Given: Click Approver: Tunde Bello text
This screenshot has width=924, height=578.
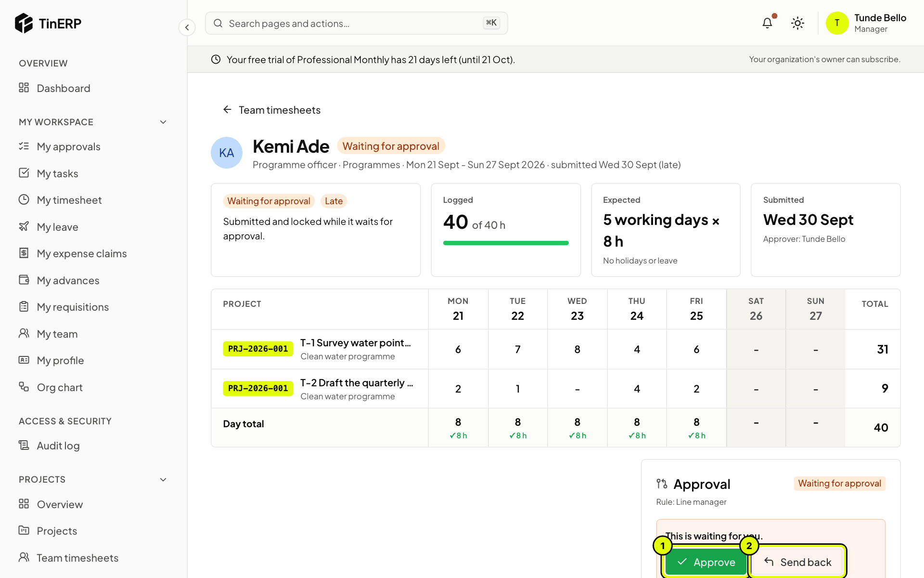Looking at the screenshot, I should 804,239.
